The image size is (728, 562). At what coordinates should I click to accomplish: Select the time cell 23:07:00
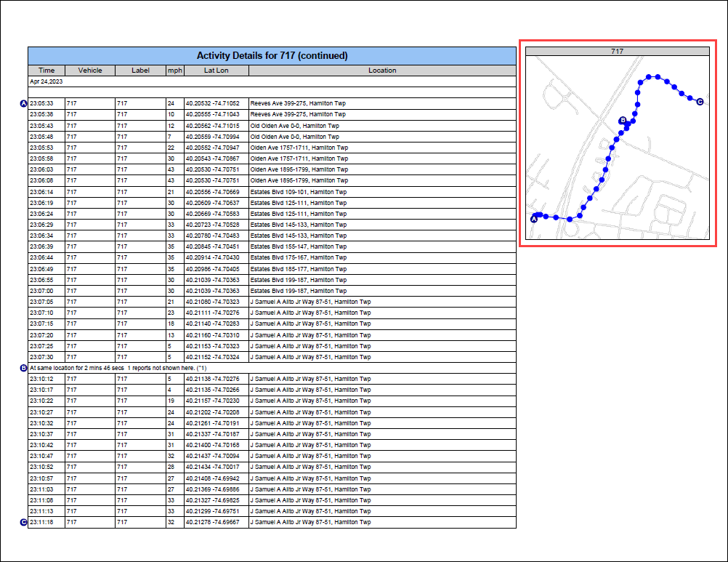46,291
